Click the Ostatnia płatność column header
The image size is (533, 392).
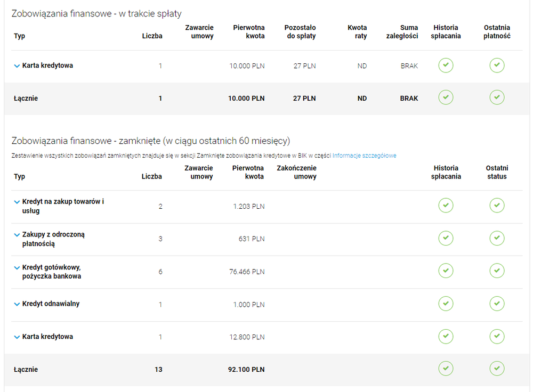point(497,31)
